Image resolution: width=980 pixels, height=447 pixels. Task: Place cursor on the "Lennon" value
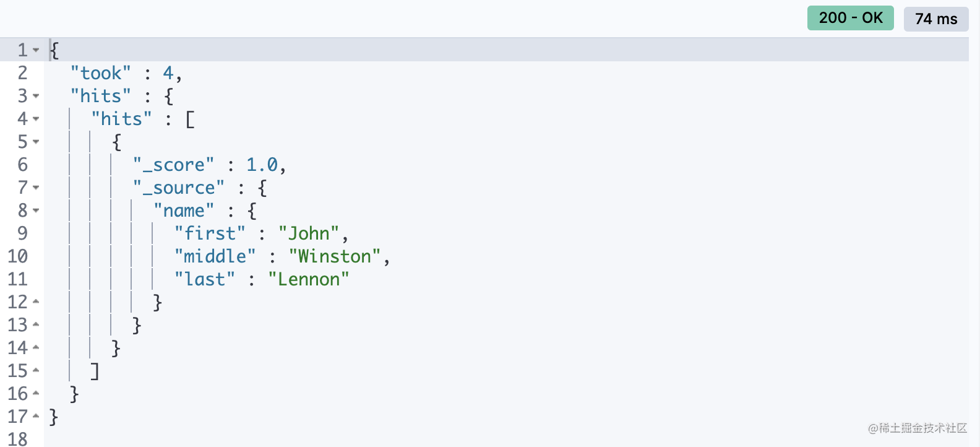pos(309,279)
